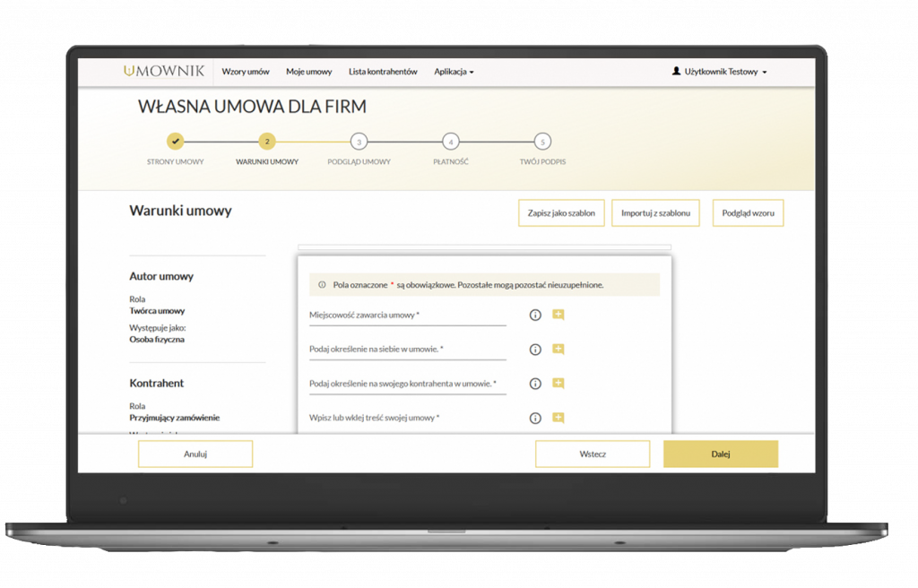918x588 pixels.
Task: Open Moje umowy page
Action: click(309, 72)
